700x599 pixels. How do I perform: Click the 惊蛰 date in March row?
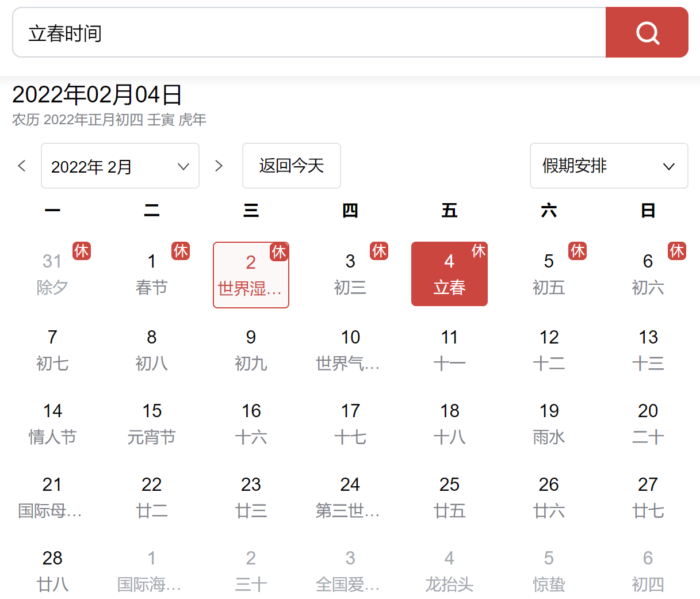pyautogui.click(x=549, y=584)
